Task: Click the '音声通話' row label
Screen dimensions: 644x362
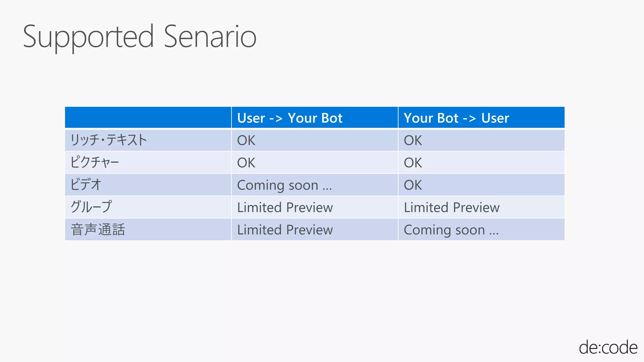Action: 98,229
